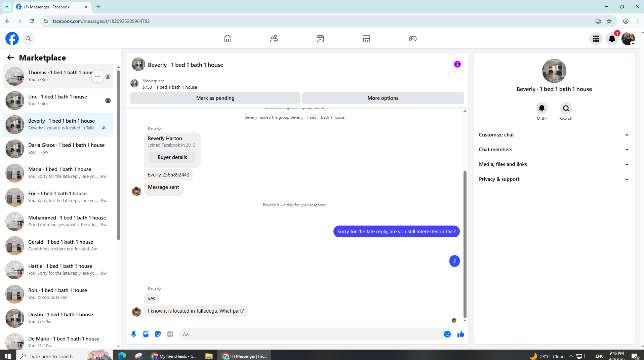Click the chat messages scrollbar

[x=465, y=244]
